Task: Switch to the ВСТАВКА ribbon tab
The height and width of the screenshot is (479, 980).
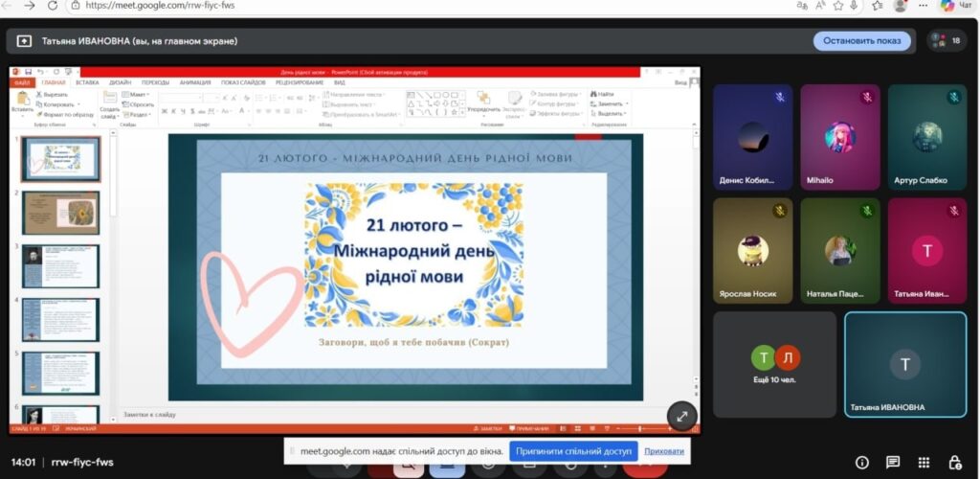Action: point(87,82)
